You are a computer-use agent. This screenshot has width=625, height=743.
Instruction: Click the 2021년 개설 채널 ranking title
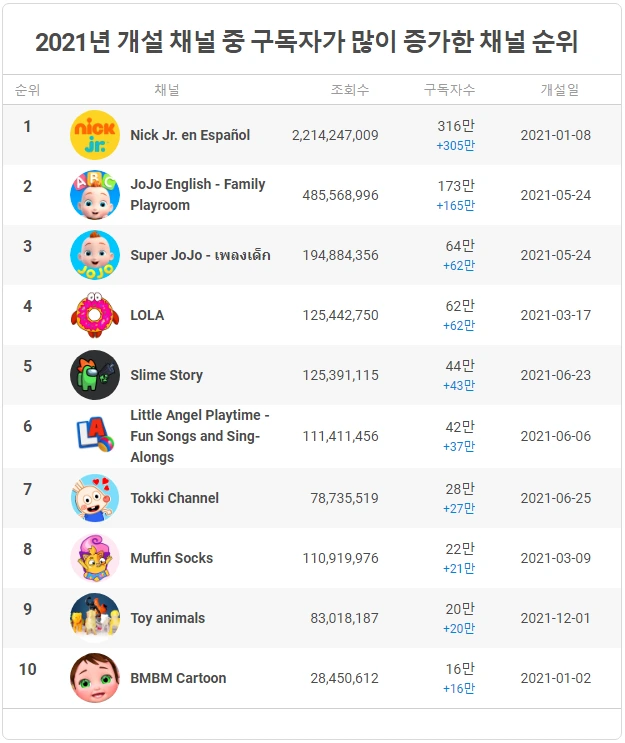pyautogui.click(x=307, y=41)
